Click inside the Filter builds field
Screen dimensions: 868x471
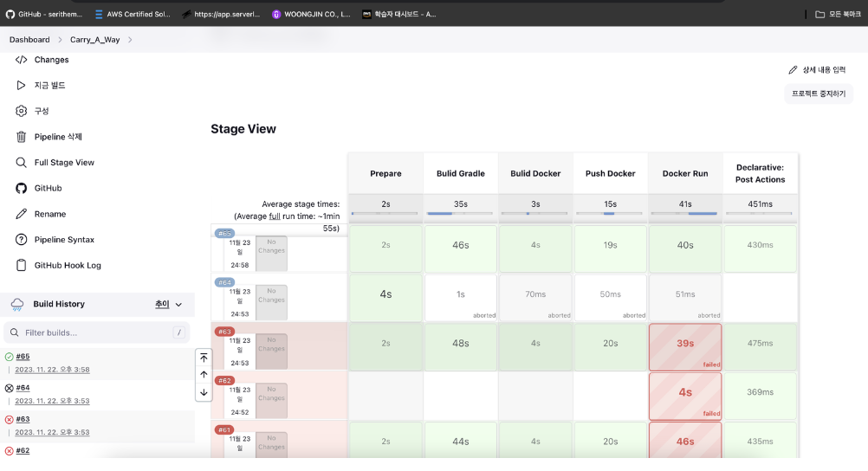pyautogui.click(x=97, y=332)
